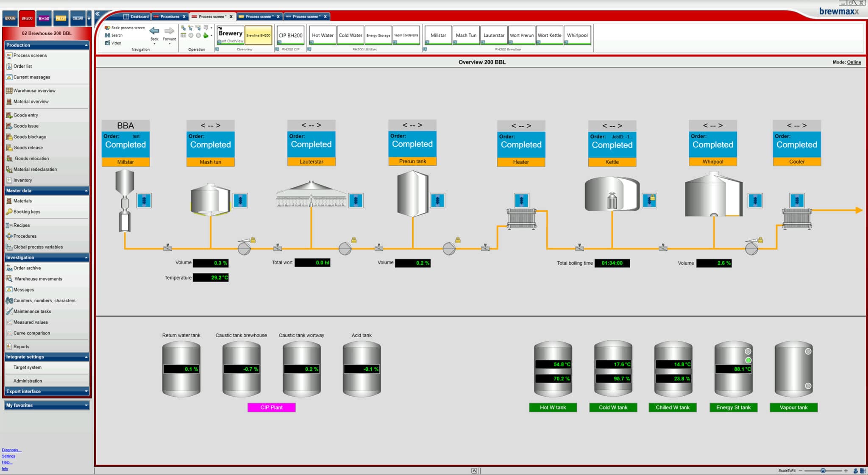Open the Recipes screen
The image size is (868, 475).
[22, 225]
